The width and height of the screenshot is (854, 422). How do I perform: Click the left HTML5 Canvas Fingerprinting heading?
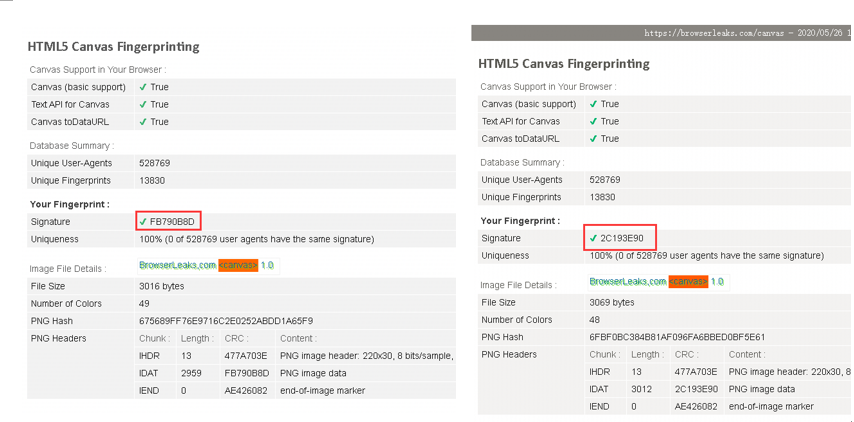pos(113,46)
